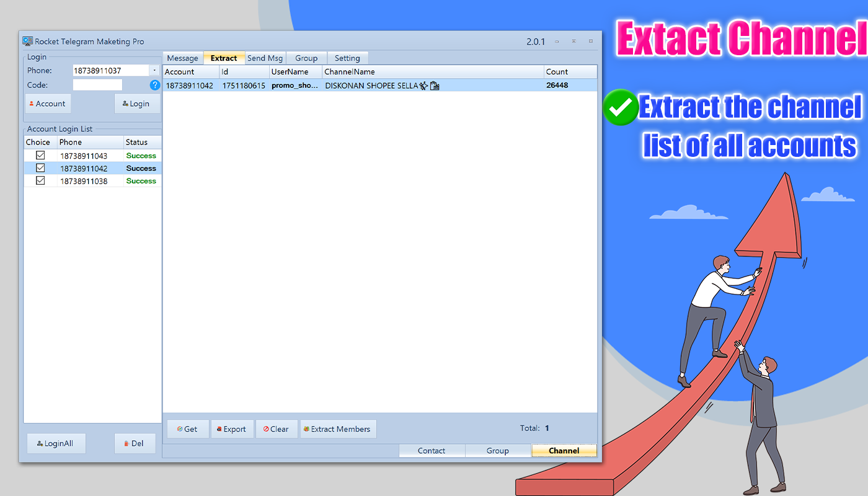Open the Phone number dropdown
The image size is (868, 496).
click(154, 70)
